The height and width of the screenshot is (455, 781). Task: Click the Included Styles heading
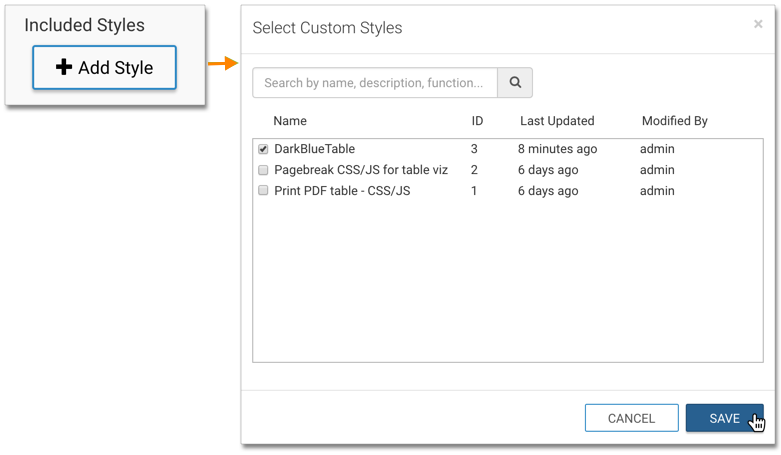pos(84,25)
